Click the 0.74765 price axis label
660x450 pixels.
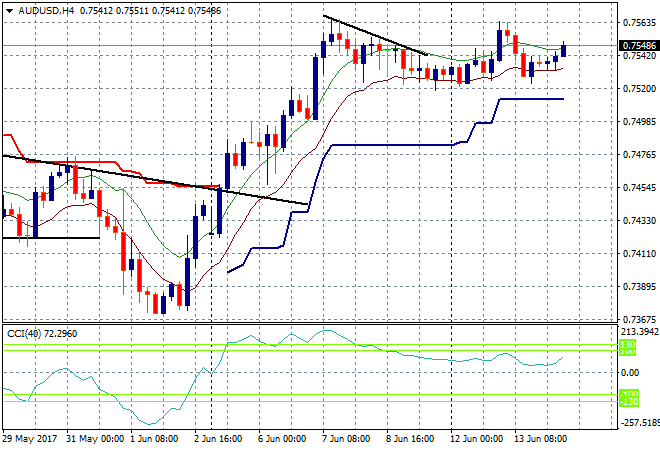point(639,154)
